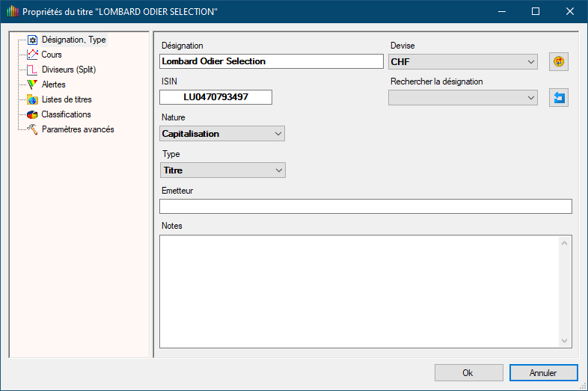
Task: Click the Classifications pie chart icon
Action: pyautogui.click(x=32, y=114)
